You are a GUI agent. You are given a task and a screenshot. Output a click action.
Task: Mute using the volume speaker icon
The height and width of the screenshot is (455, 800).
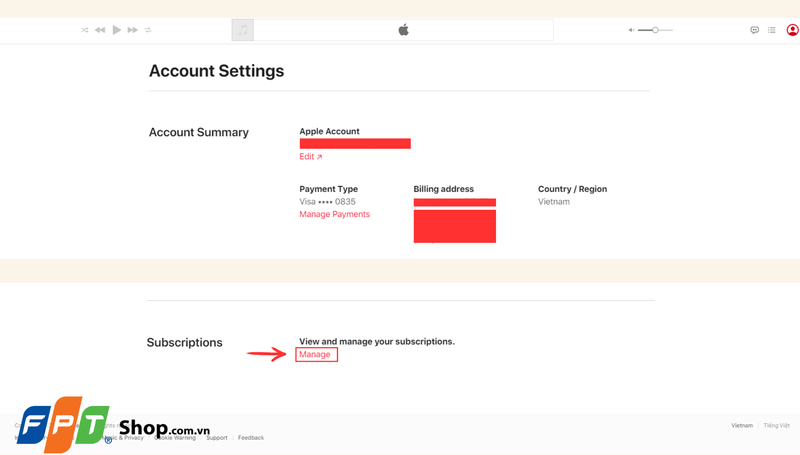coord(631,30)
